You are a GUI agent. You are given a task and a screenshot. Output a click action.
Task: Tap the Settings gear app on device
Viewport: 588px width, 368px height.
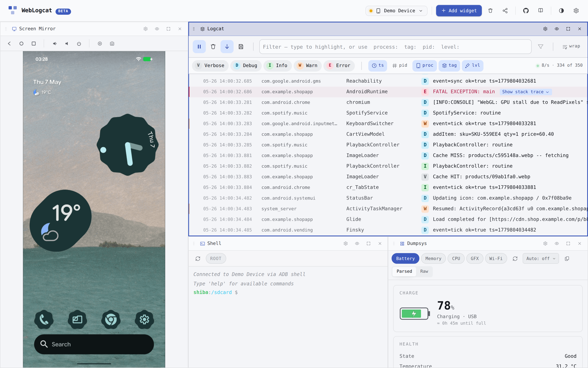[x=144, y=320]
